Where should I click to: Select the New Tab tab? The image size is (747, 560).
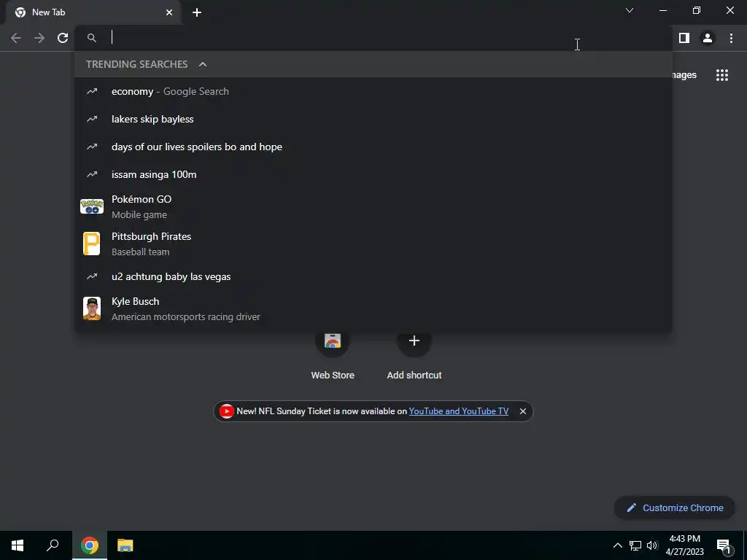[93, 12]
